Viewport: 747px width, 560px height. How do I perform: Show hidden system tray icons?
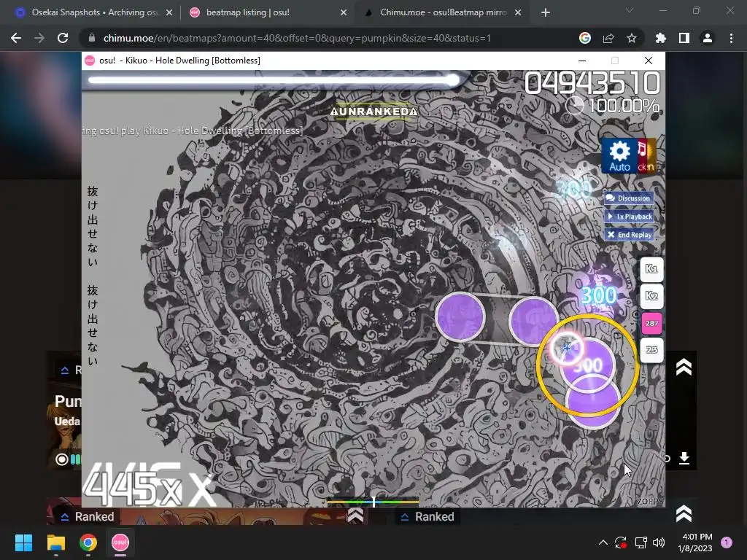[603, 542]
